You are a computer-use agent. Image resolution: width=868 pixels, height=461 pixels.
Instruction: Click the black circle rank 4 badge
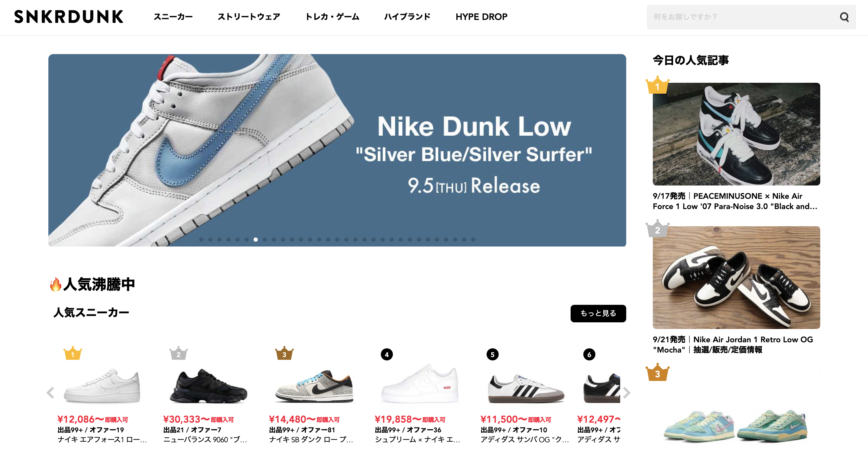(387, 354)
